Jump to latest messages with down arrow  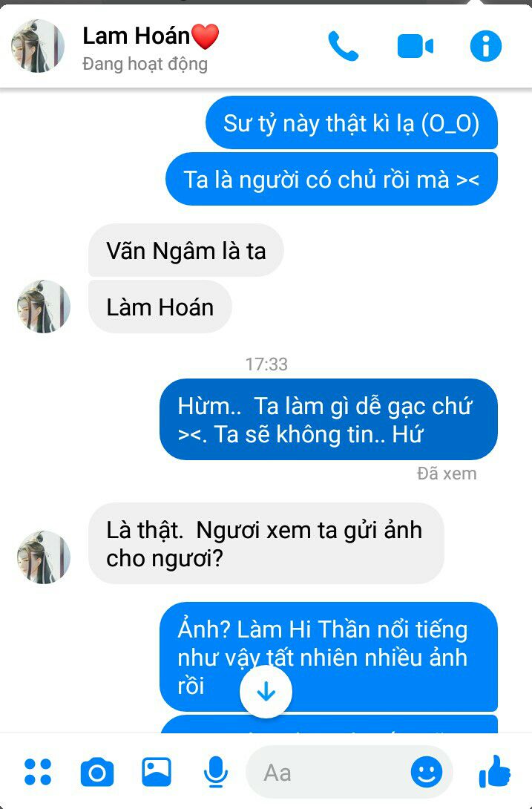[266, 692]
